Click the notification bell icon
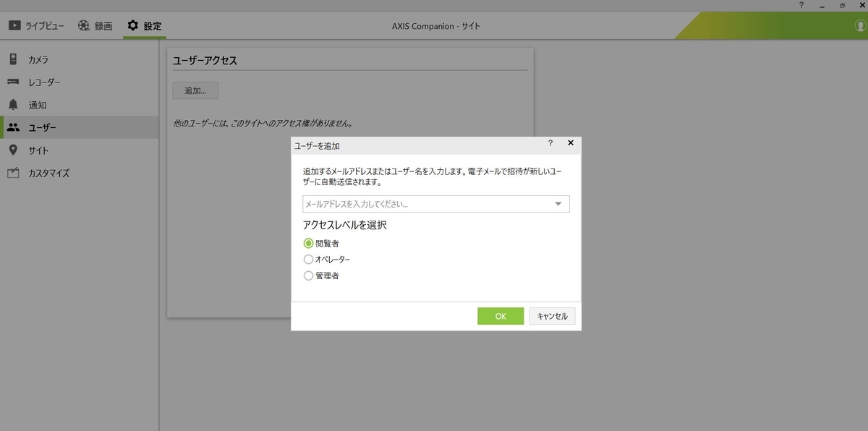 tap(13, 104)
